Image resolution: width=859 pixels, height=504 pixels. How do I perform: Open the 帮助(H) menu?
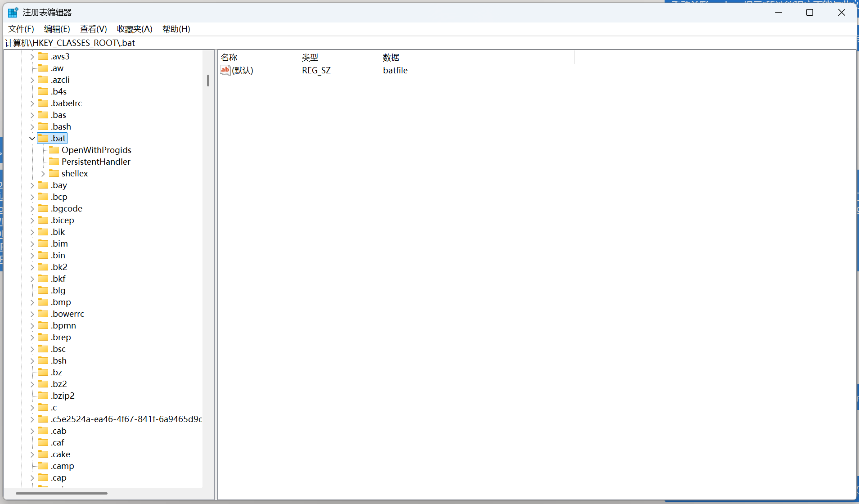176,29
